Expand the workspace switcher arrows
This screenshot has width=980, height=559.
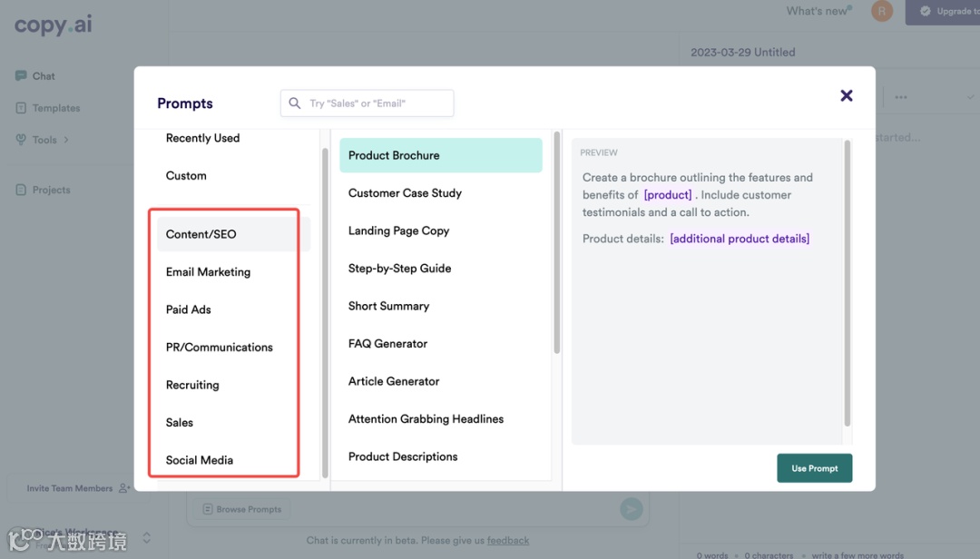coord(147,538)
